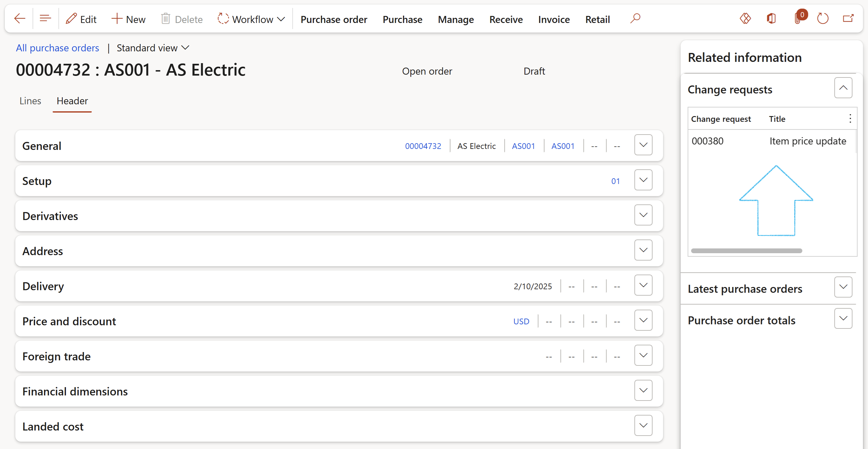Image resolution: width=868 pixels, height=449 pixels.
Task: Click the General section heading
Action: point(42,146)
